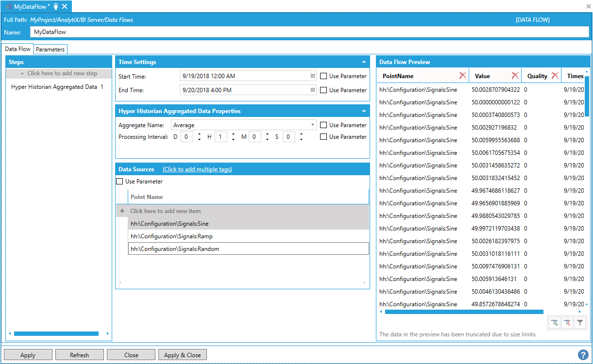Click the H hours value field

(x=221, y=137)
